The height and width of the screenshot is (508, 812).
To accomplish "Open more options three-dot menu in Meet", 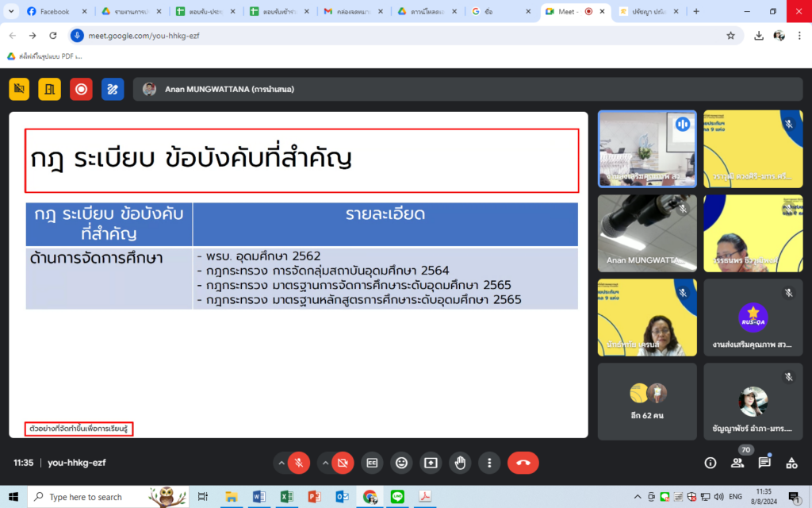I will [489, 463].
